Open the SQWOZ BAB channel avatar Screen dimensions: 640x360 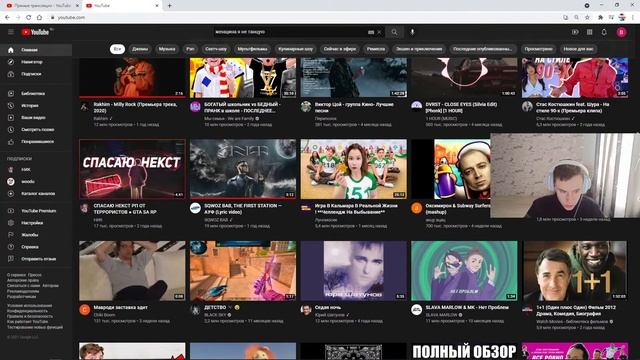pyautogui.click(x=195, y=208)
